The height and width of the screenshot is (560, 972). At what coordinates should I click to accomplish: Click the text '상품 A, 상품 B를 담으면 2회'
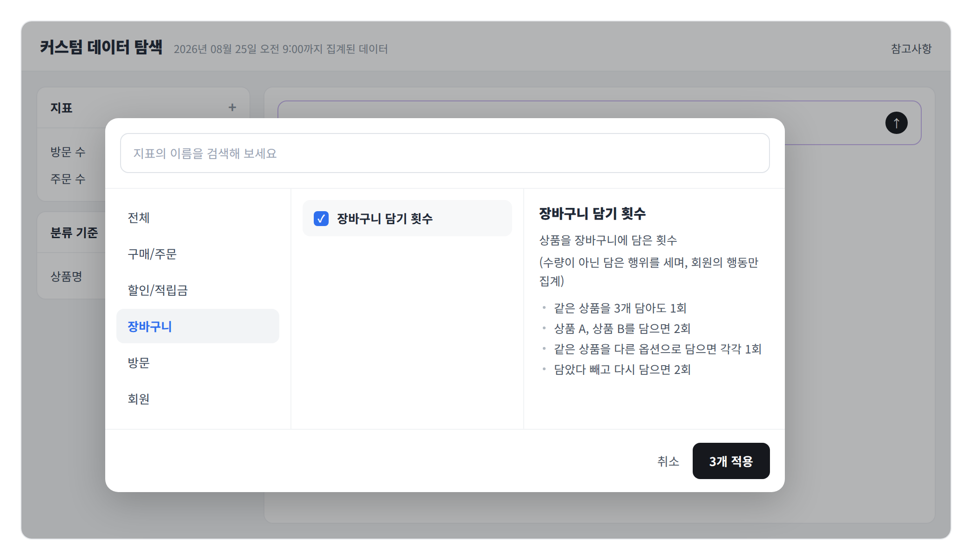[622, 328]
